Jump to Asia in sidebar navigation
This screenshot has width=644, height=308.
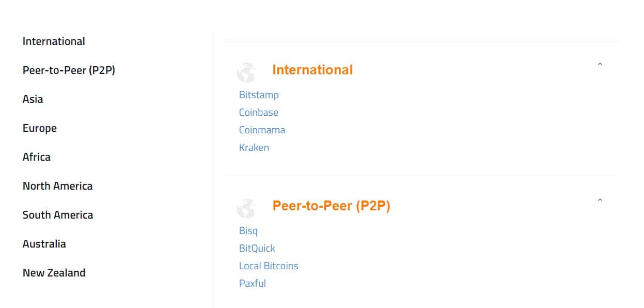pos(33,99)
